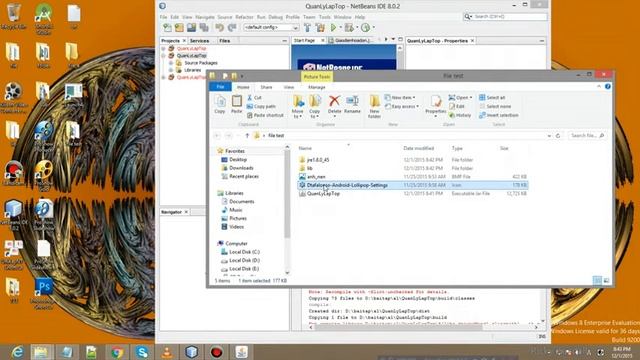Click Select all in the ribbon

coord(492,98)
